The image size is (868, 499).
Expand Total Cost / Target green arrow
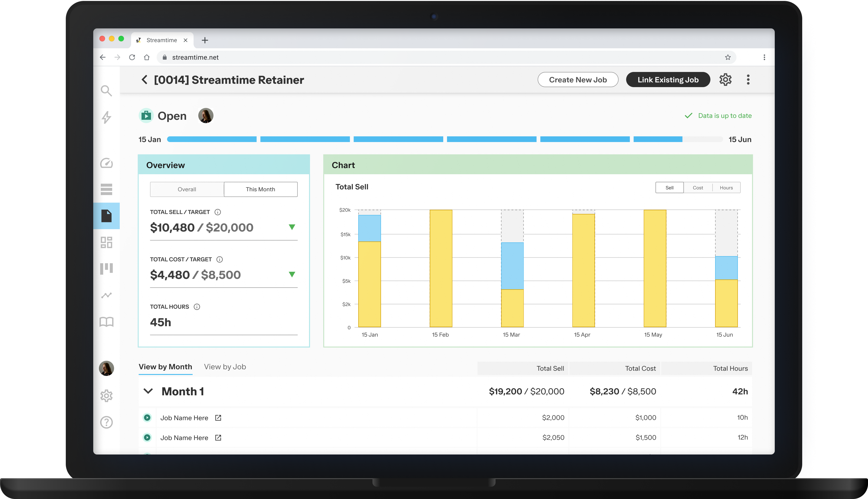pyautogui.click(x=292, y=274)
